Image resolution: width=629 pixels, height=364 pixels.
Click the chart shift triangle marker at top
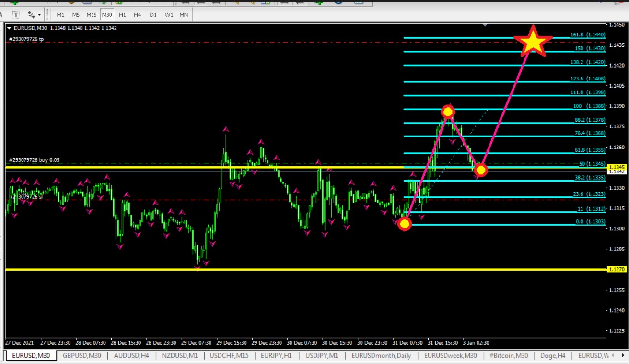[x=485, y=24]
